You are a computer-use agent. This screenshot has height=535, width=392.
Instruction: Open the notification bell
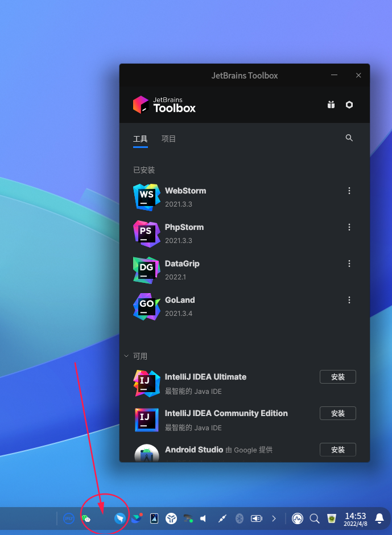point(379,518)
